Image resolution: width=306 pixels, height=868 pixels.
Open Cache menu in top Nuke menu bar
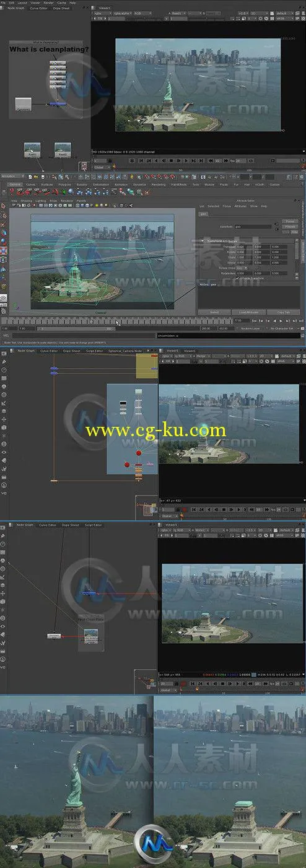pyautogui.click(x=61, y=2)
